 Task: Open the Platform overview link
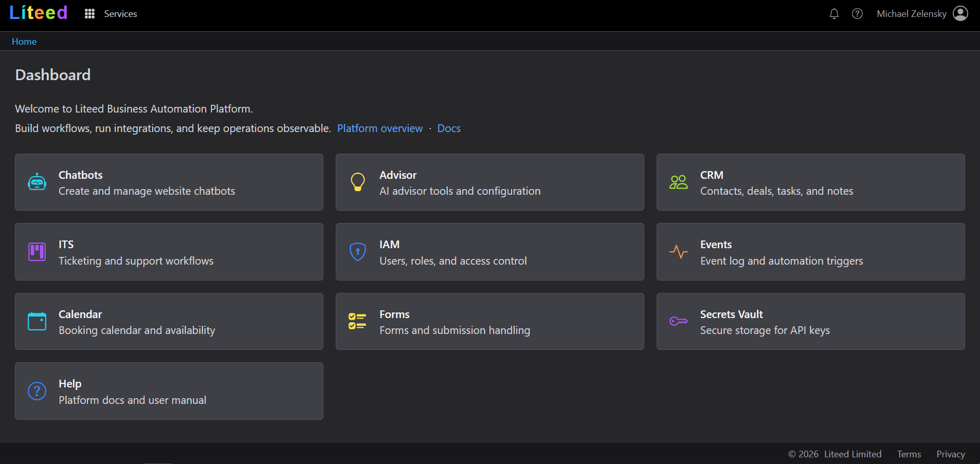point(380,128)
